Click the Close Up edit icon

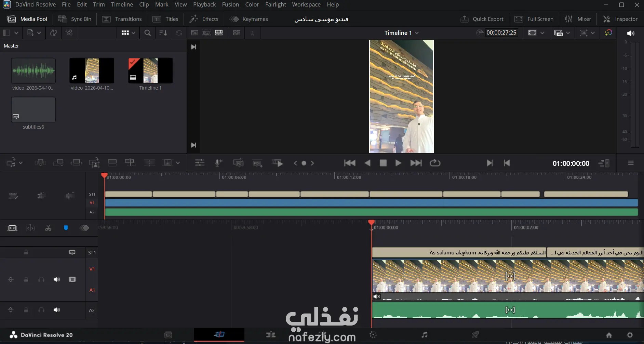[x=94, y=163]
